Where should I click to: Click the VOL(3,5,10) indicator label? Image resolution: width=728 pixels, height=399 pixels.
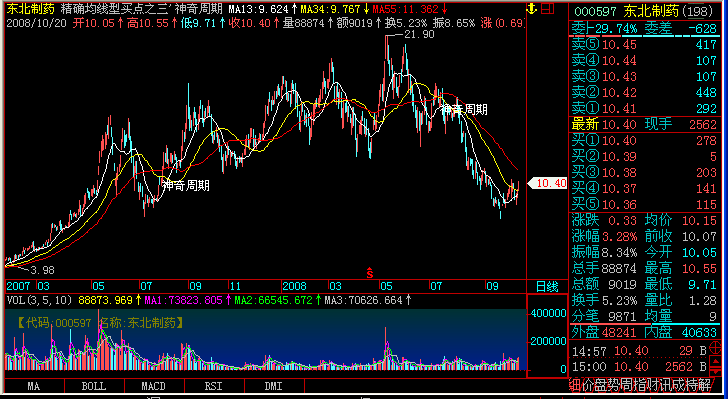coord(39,300)
